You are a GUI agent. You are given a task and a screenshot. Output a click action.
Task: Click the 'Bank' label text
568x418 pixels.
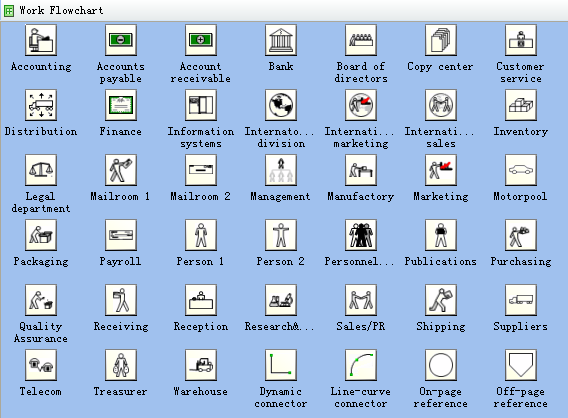click(x=281, y=66)
